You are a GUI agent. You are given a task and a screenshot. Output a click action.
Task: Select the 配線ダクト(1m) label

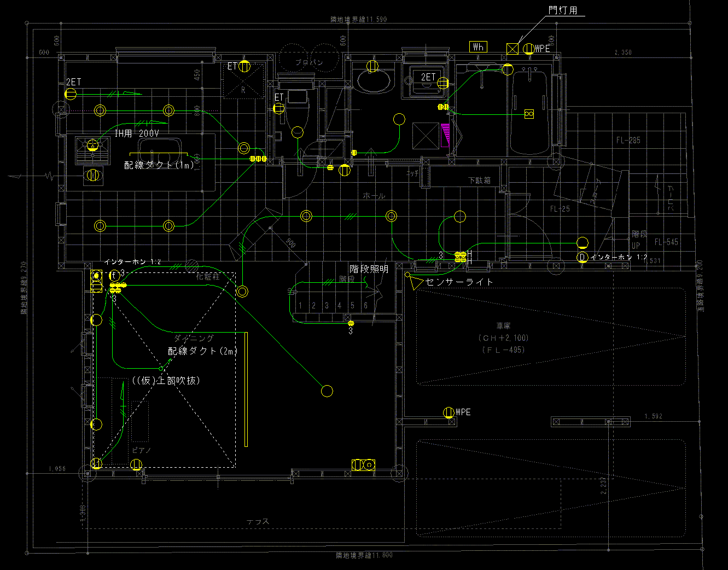pyautogui.click(x=159, y=165)
